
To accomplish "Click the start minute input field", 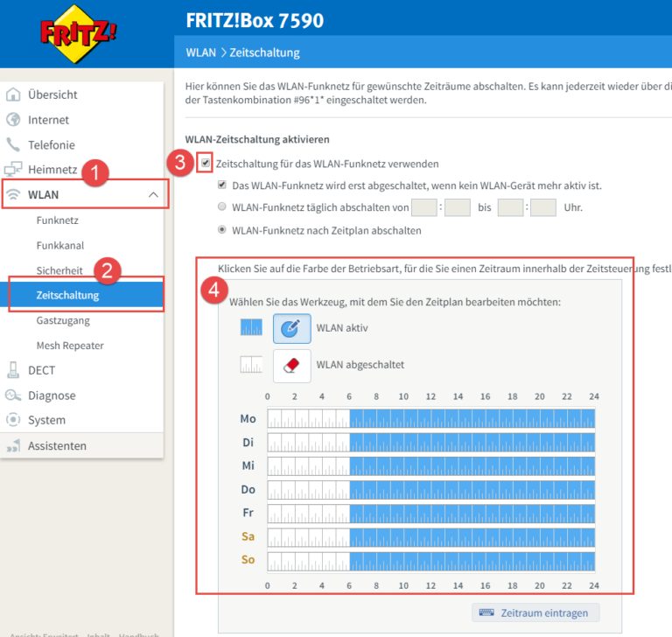I will coord(458,207).
